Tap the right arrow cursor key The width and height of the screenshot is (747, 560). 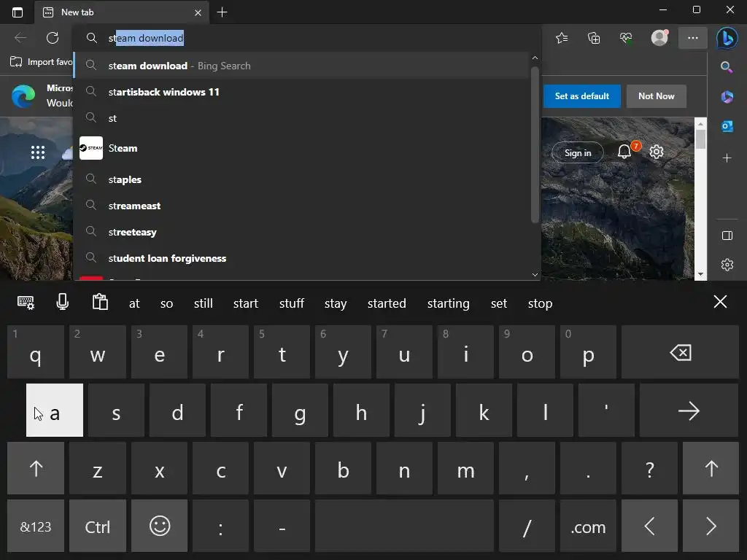pyautogui.click(x=711, y=526)
